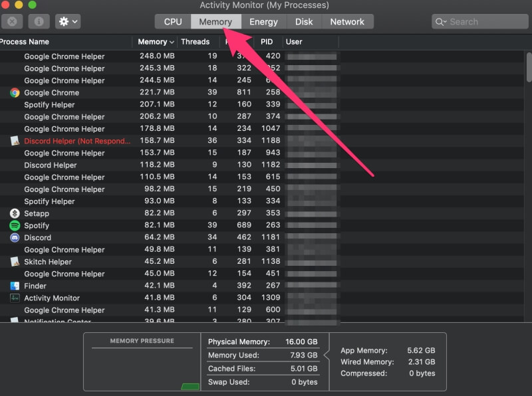532x396 pixels.
Task: Click the process list vertical scrollbar
Action: (529, 68)
